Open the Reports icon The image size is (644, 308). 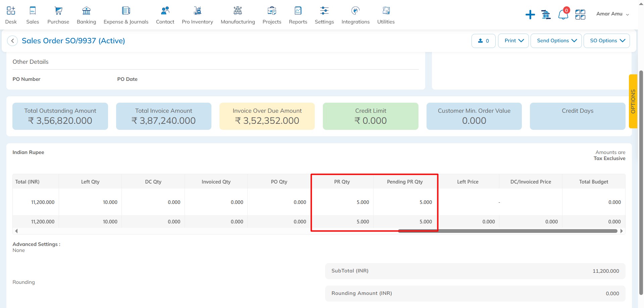click(x=298, y=11)
